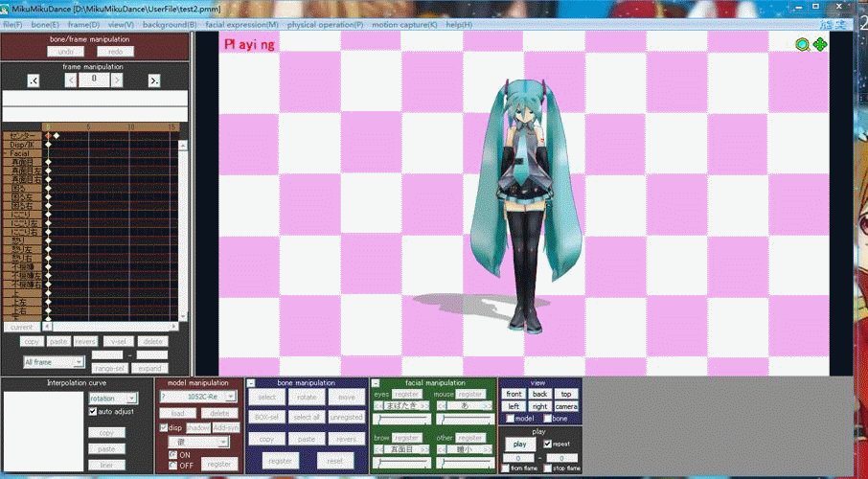Toggle auto adjust checkbox
This screenshot has width=868, height=479.
point(93,411)
